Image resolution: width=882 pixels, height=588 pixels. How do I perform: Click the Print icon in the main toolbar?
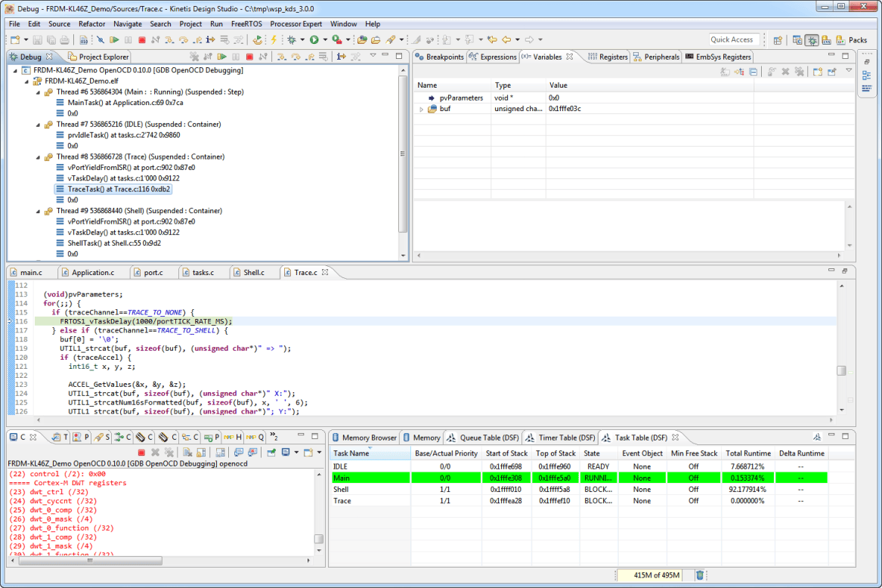tap(65, 40)
